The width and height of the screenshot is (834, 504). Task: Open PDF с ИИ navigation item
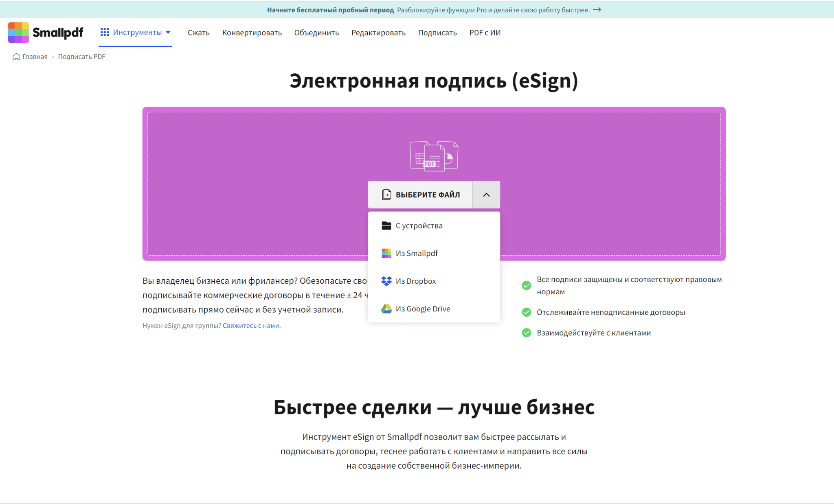click(x=485, y=33)
